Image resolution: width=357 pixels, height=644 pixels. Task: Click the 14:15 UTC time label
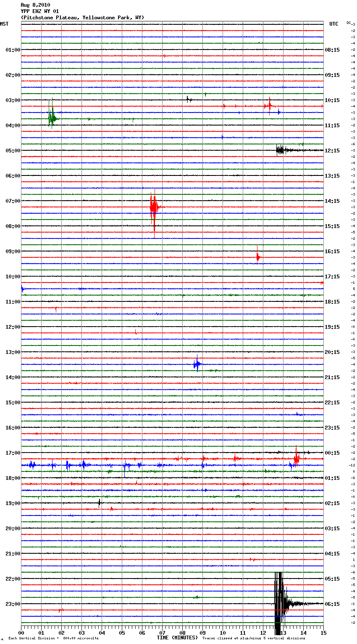click(x=332, y=201)
